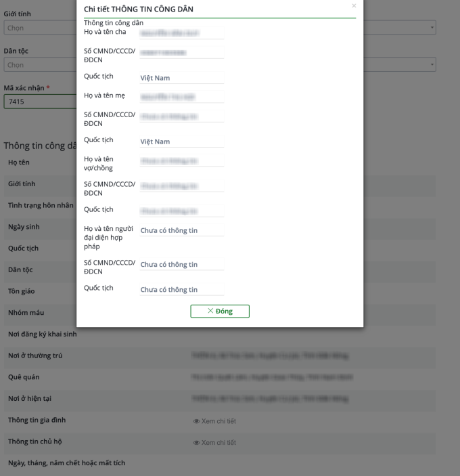Click the spouse's Số CMND/CCCD/ĐDCN field
This screenshot has width=460, height=476.
pos(181,186)
